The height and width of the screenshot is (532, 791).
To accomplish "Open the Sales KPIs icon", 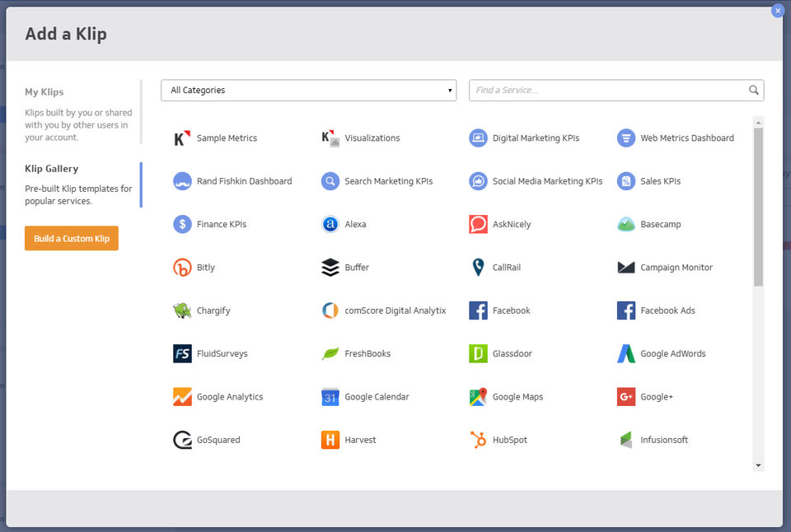I will pyautogui.click(x=626, y=181).
